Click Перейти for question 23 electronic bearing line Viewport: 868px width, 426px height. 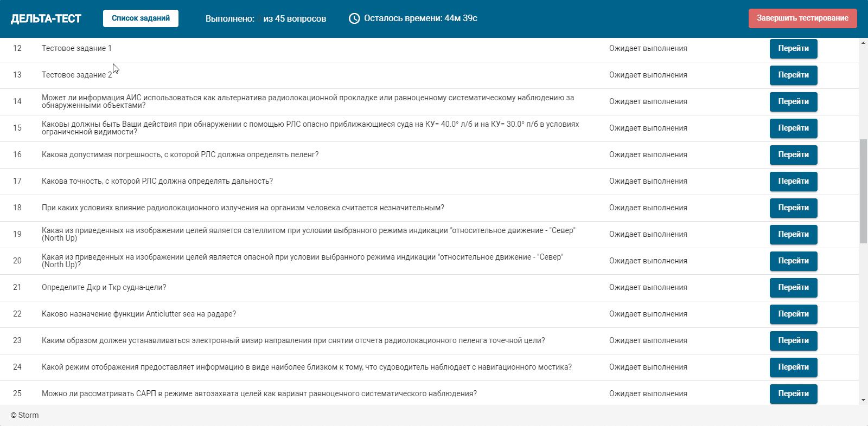click(793, 341)
